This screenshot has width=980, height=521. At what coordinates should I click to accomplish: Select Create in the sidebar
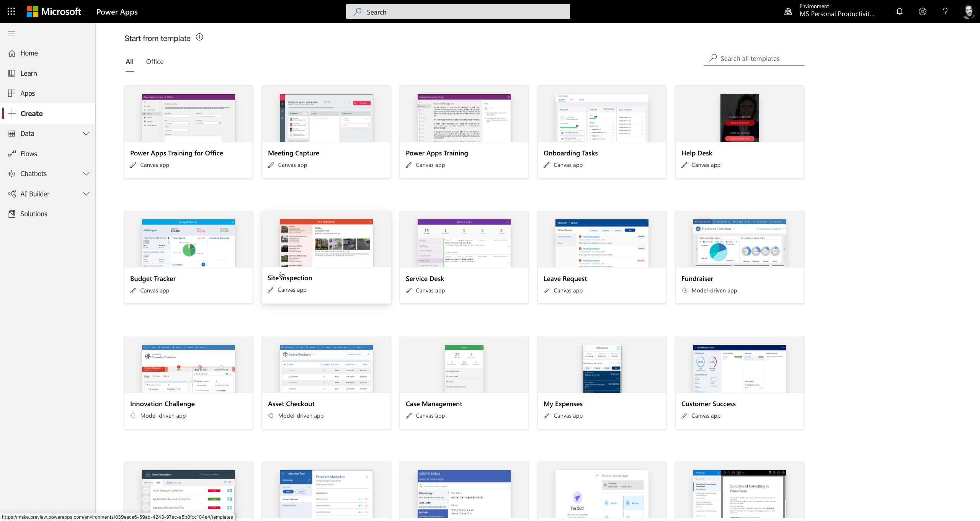[x=31, y=113]
